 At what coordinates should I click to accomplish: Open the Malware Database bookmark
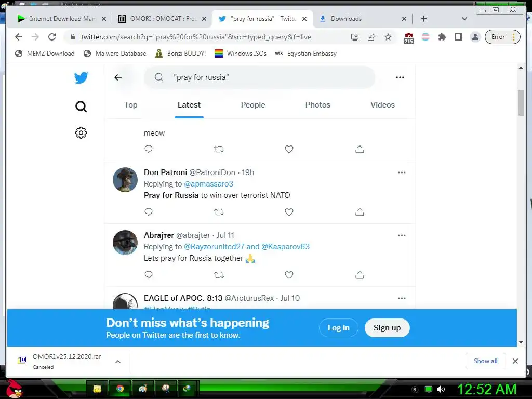click(x=115, y=54)
